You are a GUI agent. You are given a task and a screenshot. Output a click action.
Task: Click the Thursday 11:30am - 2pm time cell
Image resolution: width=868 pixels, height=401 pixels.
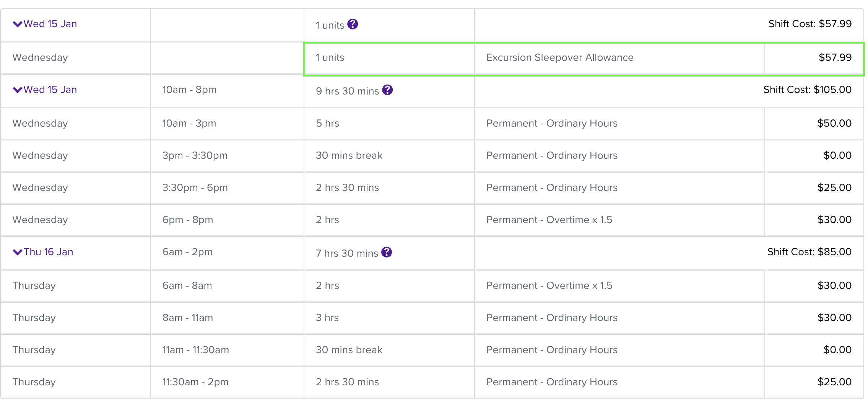click(227, 382)
